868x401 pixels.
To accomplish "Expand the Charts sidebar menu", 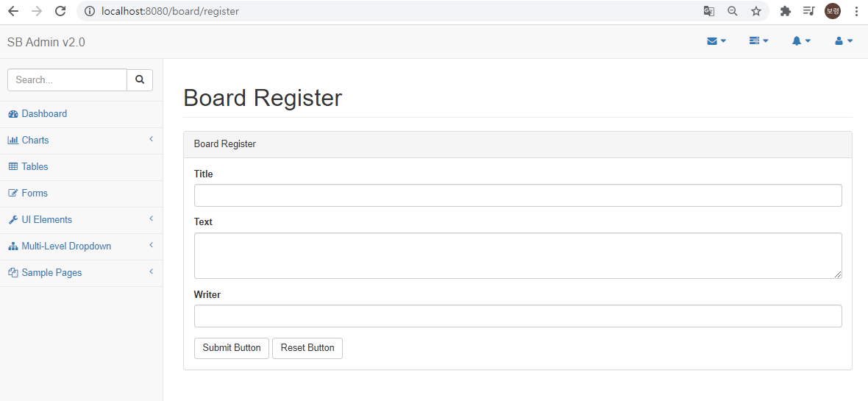I will (x=82, y=141).
